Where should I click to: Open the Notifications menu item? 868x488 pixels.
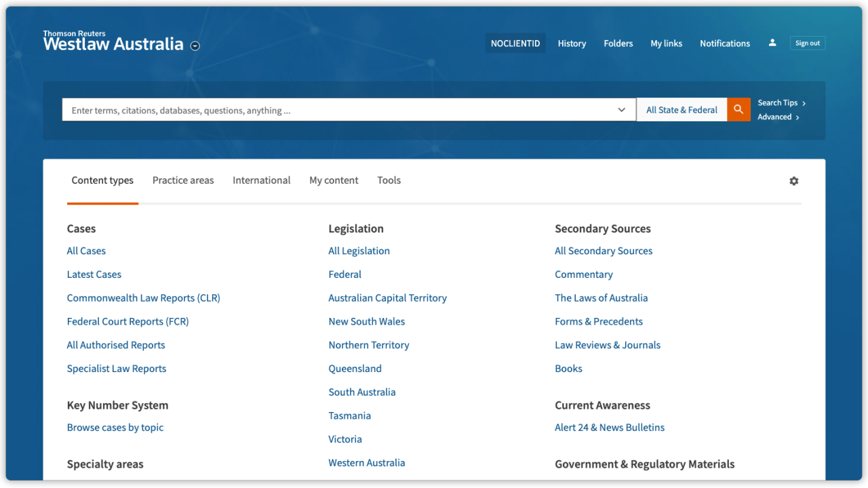click(725, 43)
